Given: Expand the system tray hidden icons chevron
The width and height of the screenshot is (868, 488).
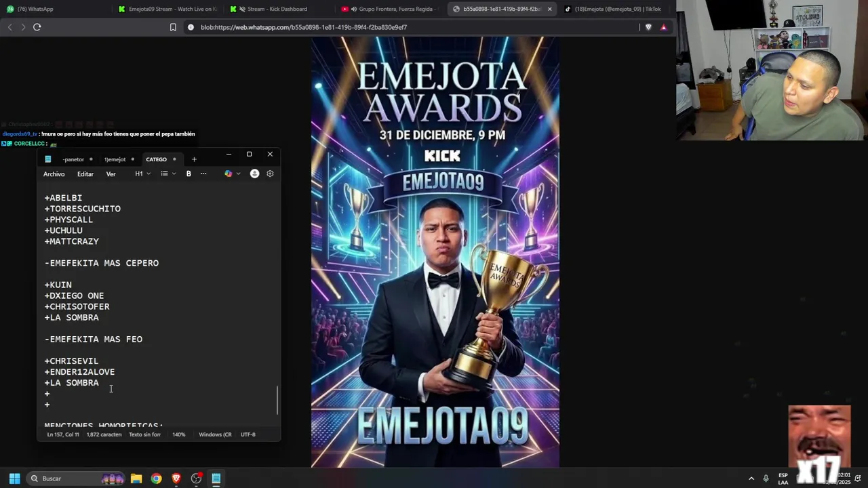Looking at the screenshot, I should click(751, 479).
